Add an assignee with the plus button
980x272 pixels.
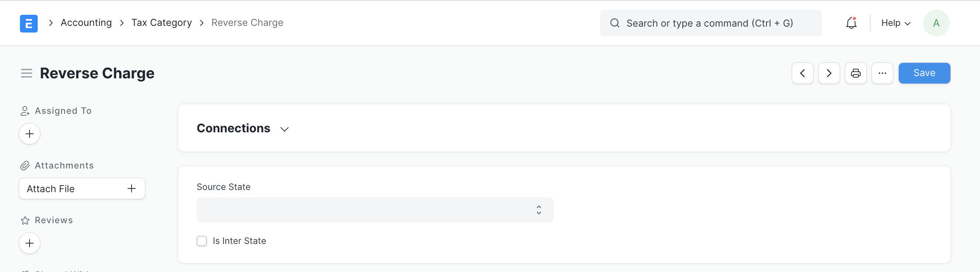coord(30,133)
